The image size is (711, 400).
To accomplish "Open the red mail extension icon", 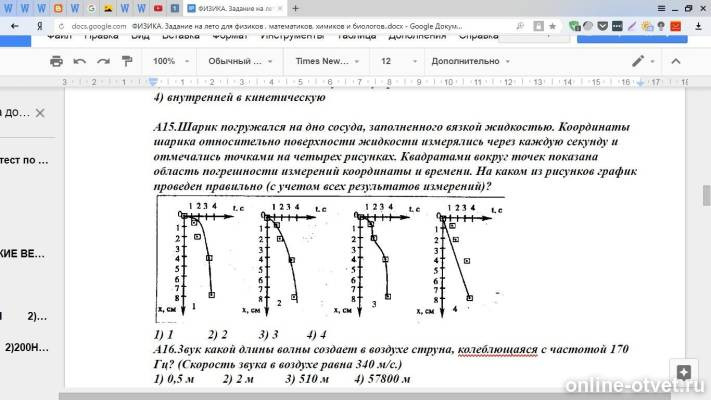I will click(676, 26).
